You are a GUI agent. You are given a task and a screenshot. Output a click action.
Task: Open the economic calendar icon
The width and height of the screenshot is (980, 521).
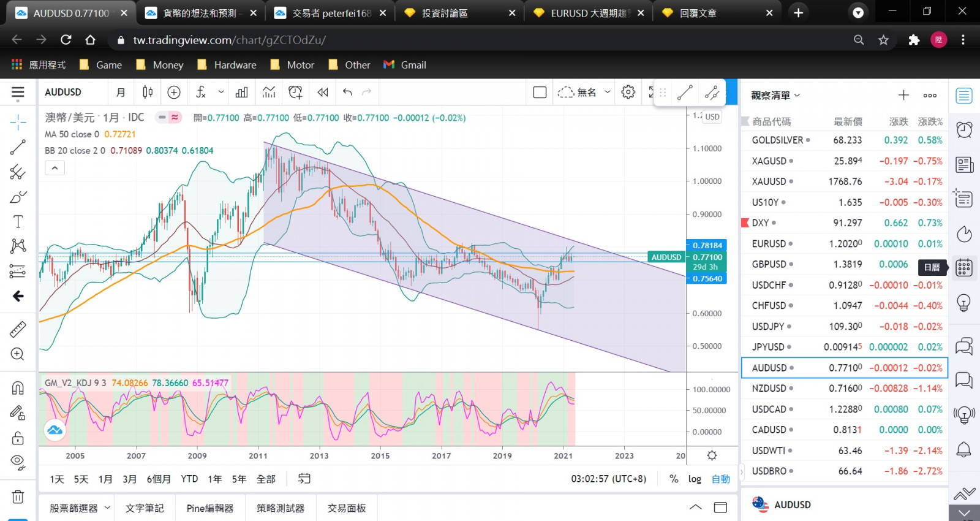click(x=964, y=268)
